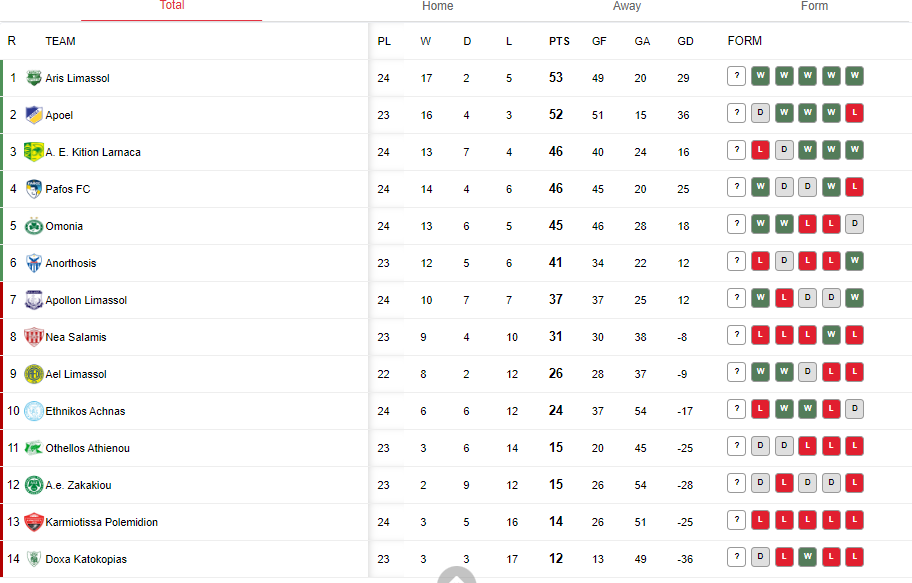Select the Anorthosis club emblem
912x583 pixels.
pos(34,263)
